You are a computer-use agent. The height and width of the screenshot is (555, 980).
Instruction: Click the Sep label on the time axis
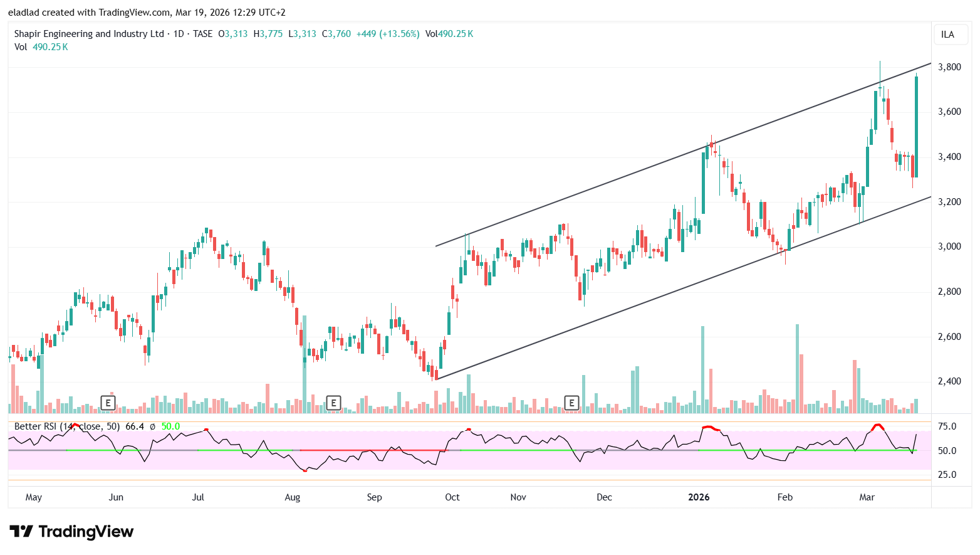click(374, 497)
